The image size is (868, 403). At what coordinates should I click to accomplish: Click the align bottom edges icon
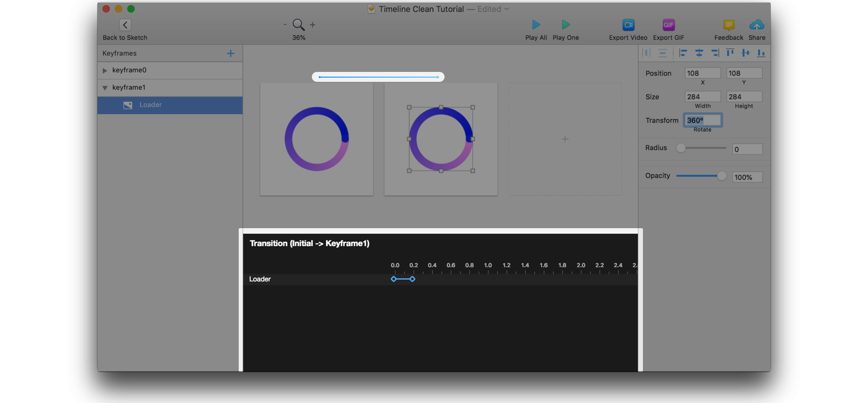pos(761,53)
